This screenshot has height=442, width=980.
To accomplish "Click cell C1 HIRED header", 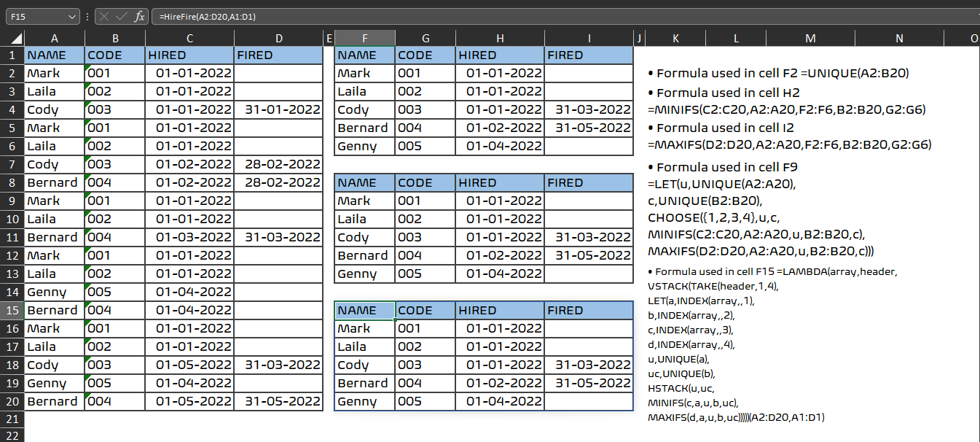I will 189,55.
